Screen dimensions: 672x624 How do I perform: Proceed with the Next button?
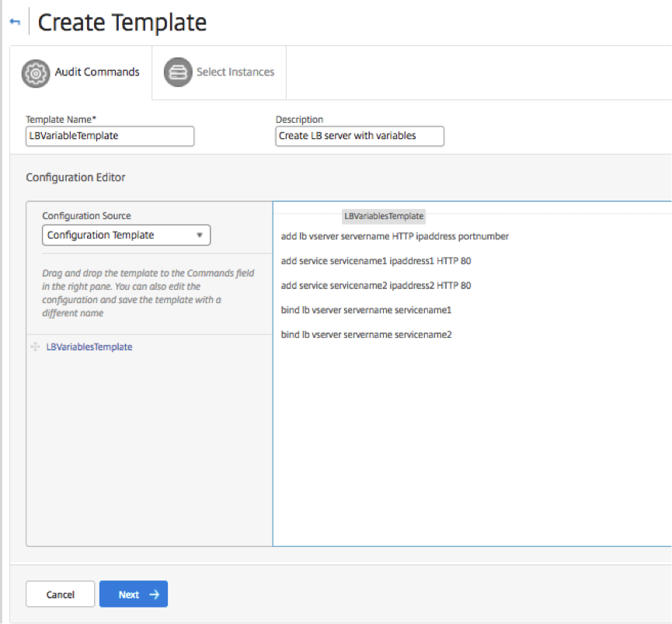pos(134,594)
